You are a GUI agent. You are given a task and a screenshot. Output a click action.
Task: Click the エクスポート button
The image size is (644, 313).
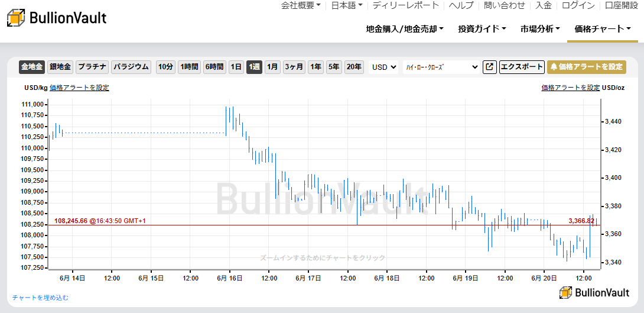pyautogui.click(x=522, y=67)
